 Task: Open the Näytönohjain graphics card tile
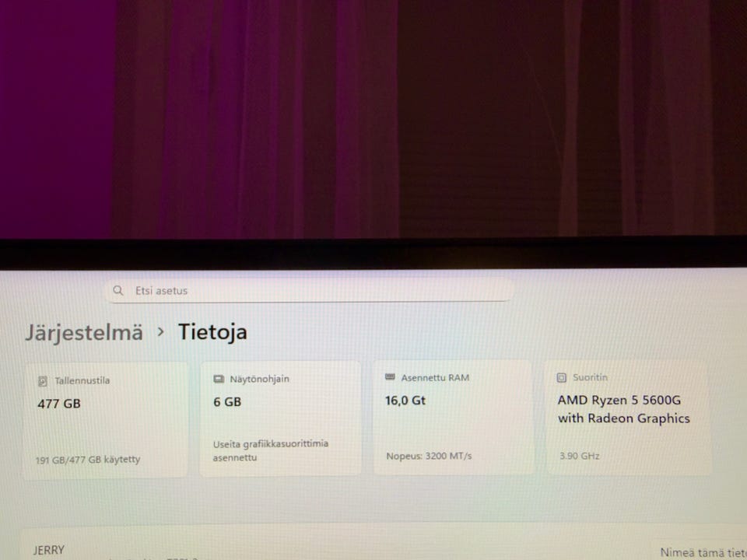click(280, 418)
